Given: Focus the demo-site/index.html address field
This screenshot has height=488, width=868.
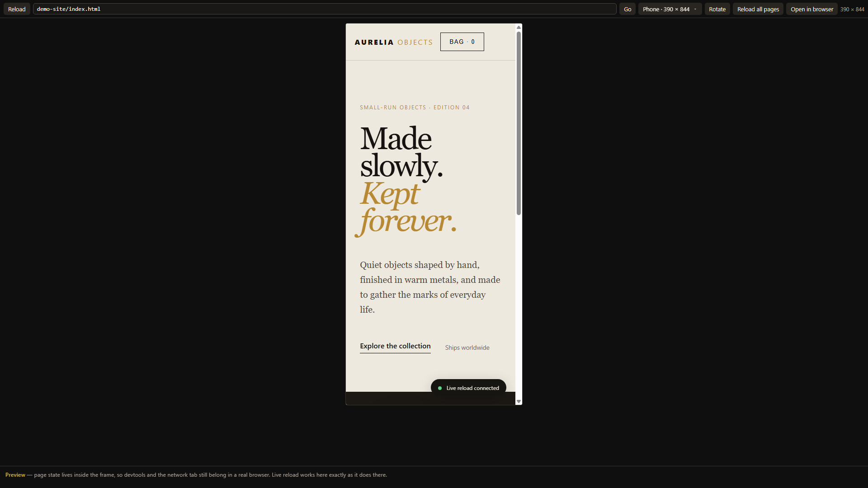Looking at the screenshot, I should click(x=325, y=9).
